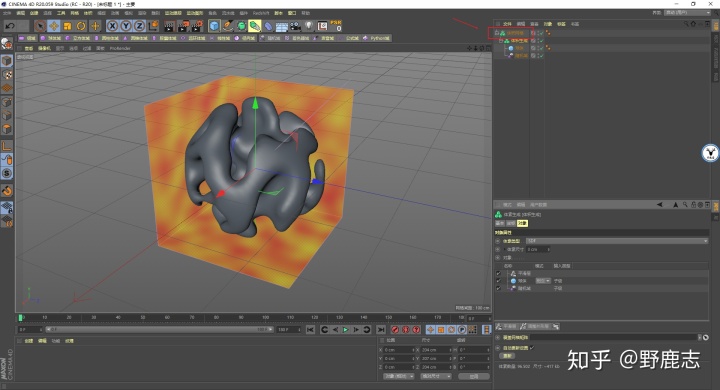This screenshot has width=720, height=390.
Task: Uncheck the 随机域 row checkbox in objects list
Action: [x=498, y=288]
